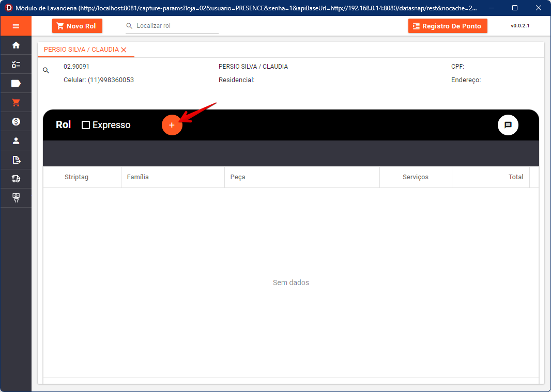Open the checklist icon in sidebar

16,64
